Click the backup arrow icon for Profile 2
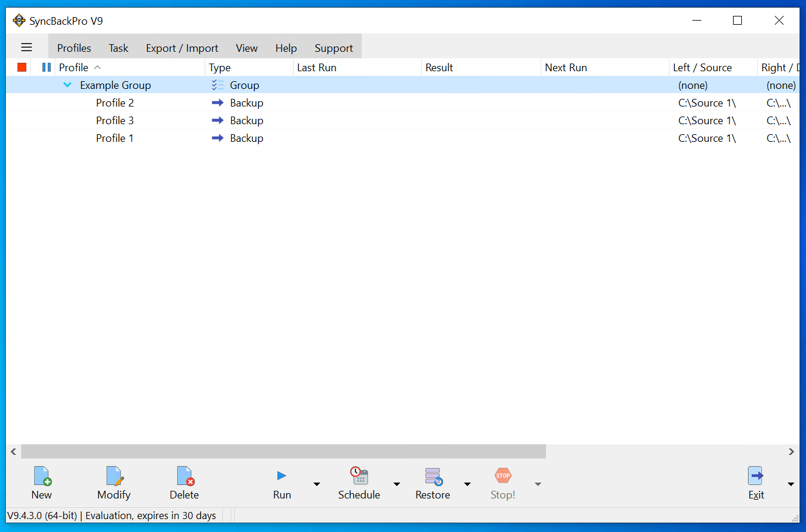This screenshot has width=806, height=532. (x=218, y=103)
